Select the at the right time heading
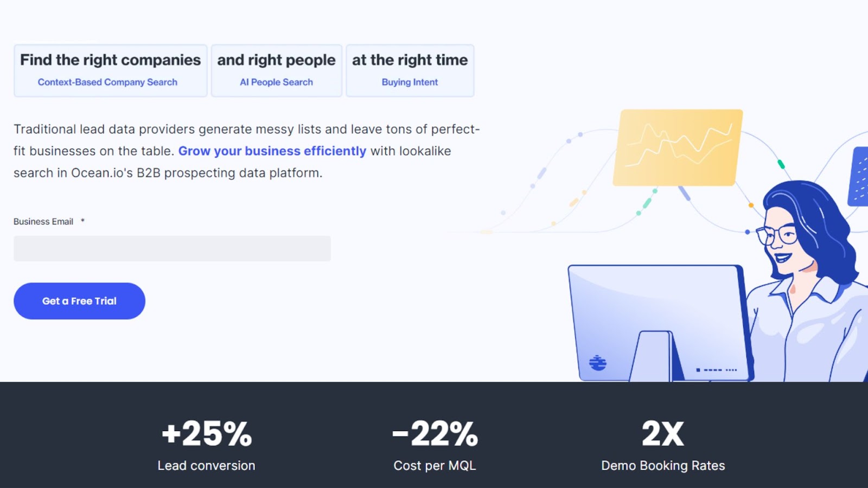868x488 pixels. tap(409, 60)
